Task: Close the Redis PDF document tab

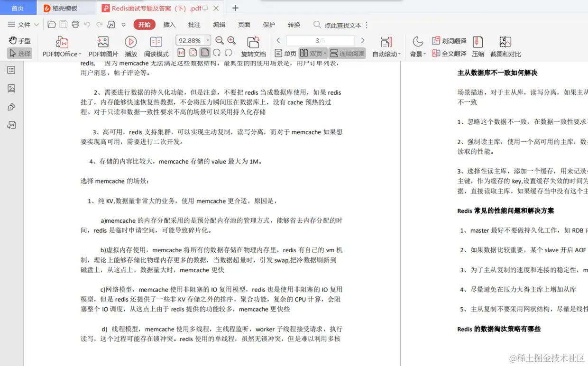Action: click(216, 8)
